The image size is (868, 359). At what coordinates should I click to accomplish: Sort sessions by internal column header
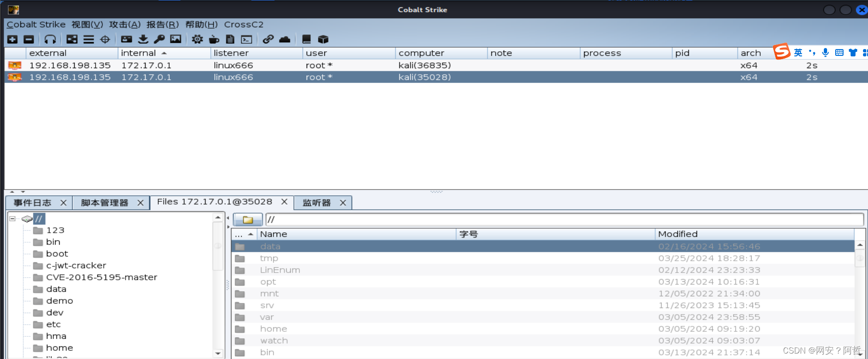(164, 53)
